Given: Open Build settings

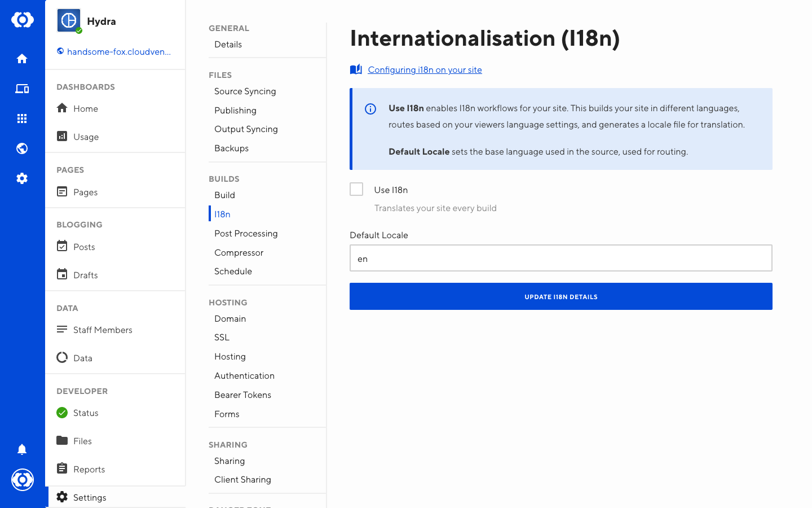Looking at the screenshot, I should point(224,195).
